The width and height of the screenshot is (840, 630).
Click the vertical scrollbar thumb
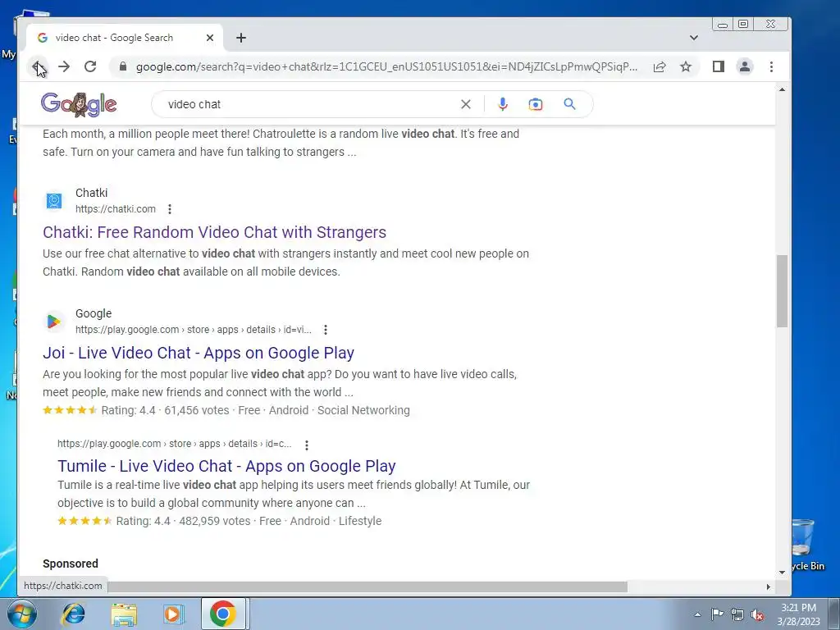[x=782, y=291]
